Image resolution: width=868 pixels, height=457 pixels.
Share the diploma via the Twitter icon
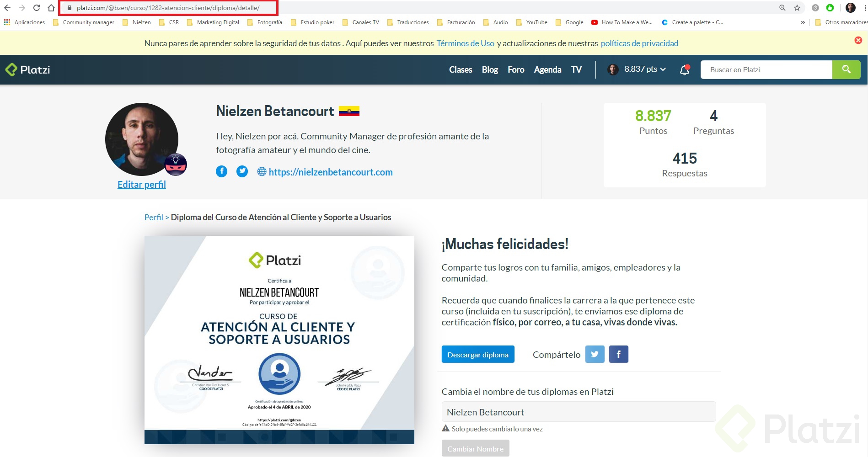point(595,354)
